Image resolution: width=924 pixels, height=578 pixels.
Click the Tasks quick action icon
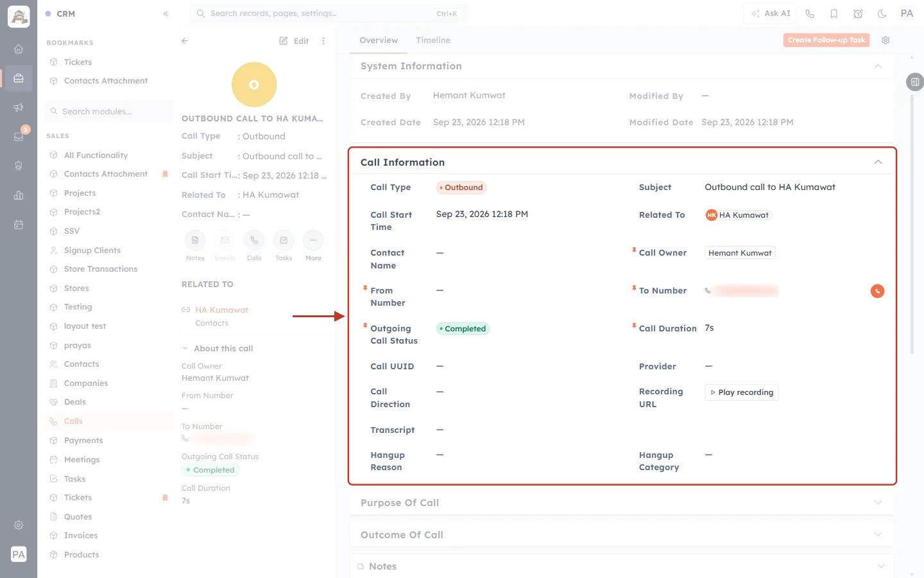click(284, 240)
